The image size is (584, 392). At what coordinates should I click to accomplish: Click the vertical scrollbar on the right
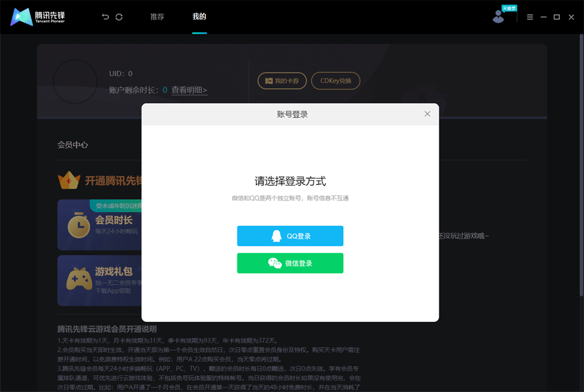[x=581, y=165]
